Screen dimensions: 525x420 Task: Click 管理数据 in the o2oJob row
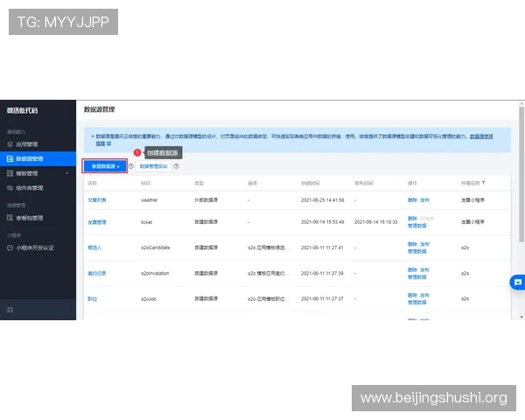click(x=416, y=302)
